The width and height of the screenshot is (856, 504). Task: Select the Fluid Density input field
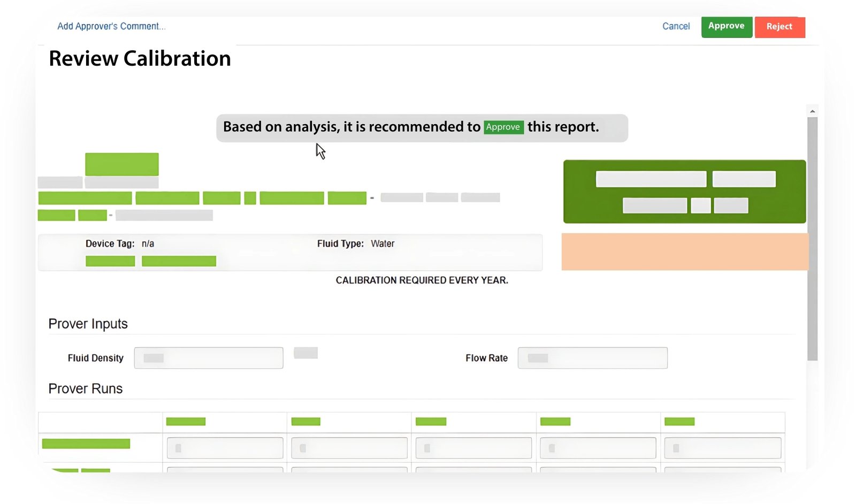point(209,358)
